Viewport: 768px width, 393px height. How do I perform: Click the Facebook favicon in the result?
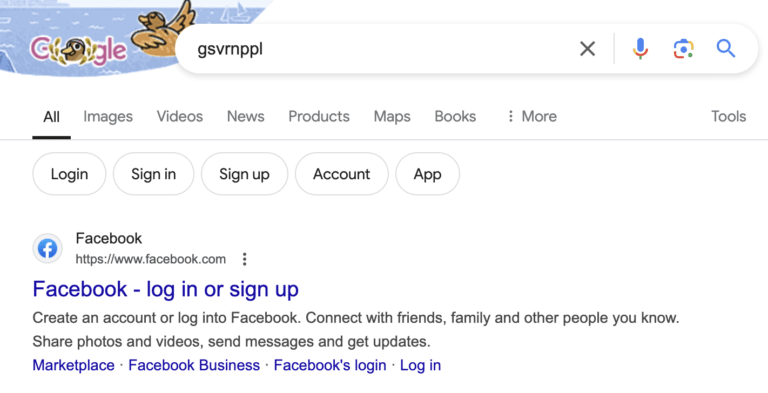click(48, 248)
